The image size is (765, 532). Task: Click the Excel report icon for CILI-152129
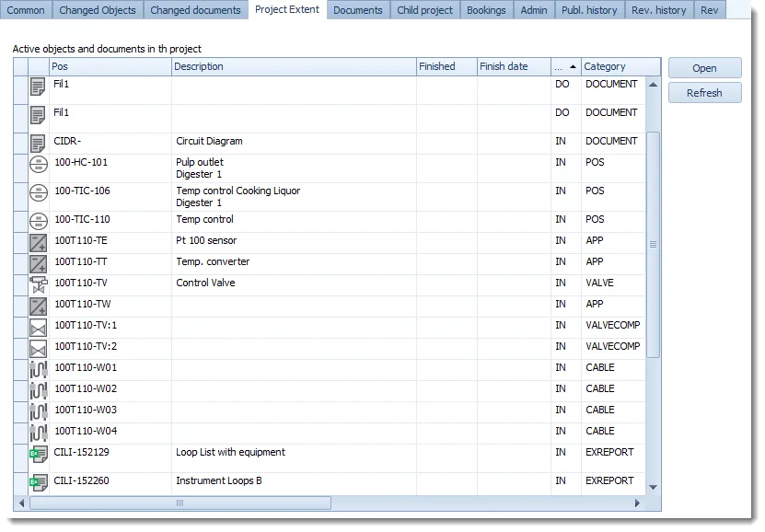pos(39,454)
